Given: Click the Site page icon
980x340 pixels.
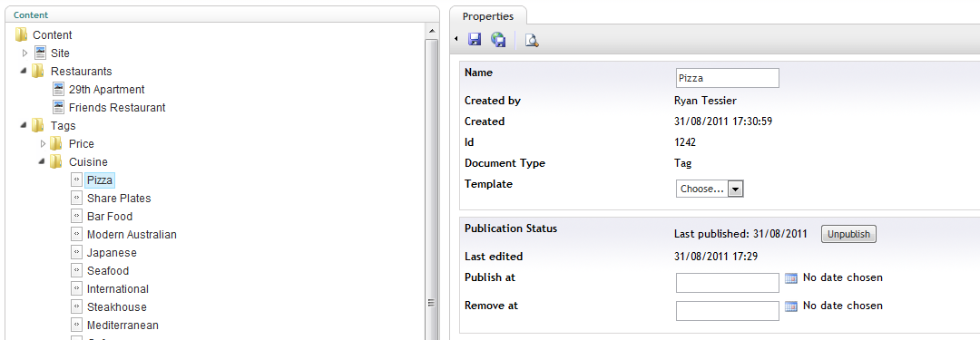Looking at the screenshot, I should coord(40,53).
